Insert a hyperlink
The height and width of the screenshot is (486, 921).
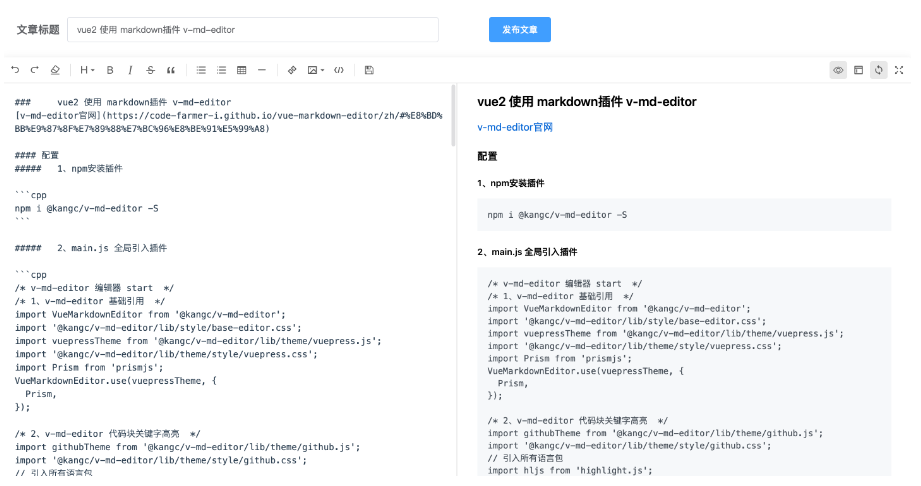coord(292,70)
